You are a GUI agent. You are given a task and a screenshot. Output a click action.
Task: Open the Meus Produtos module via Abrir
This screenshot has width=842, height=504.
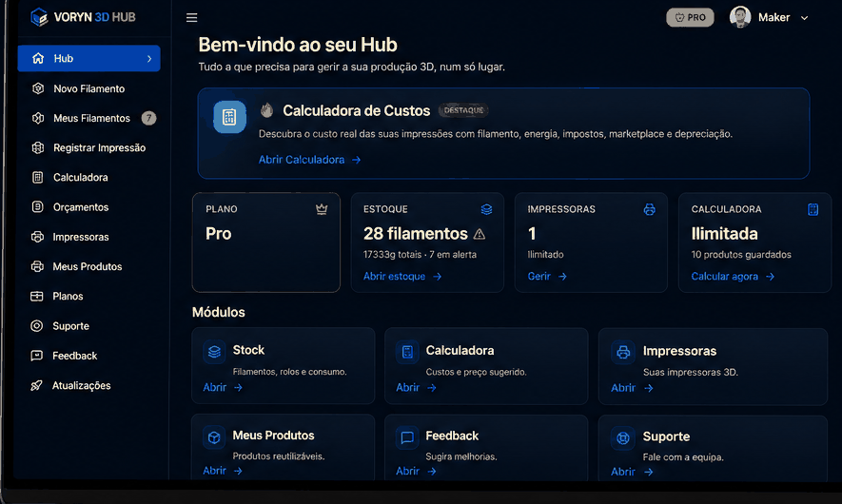point(223,470)
